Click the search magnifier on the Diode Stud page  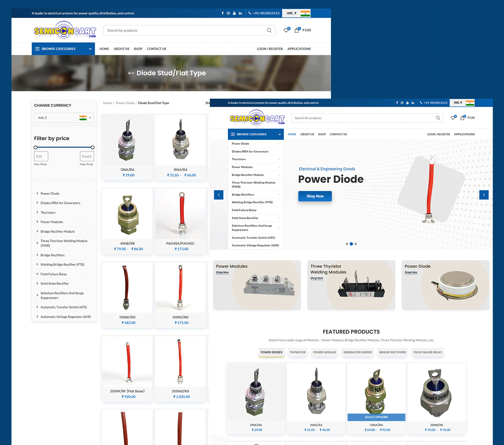click(x=269, y=30)
